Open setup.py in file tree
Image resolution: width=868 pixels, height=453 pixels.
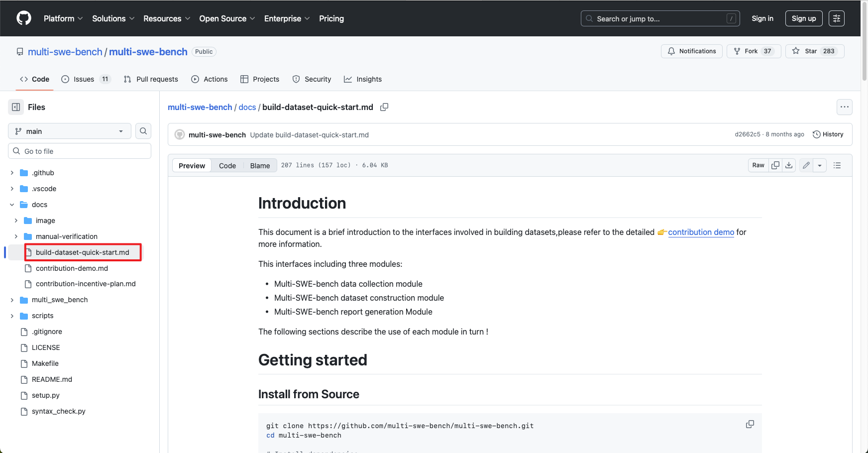[46, 395]
